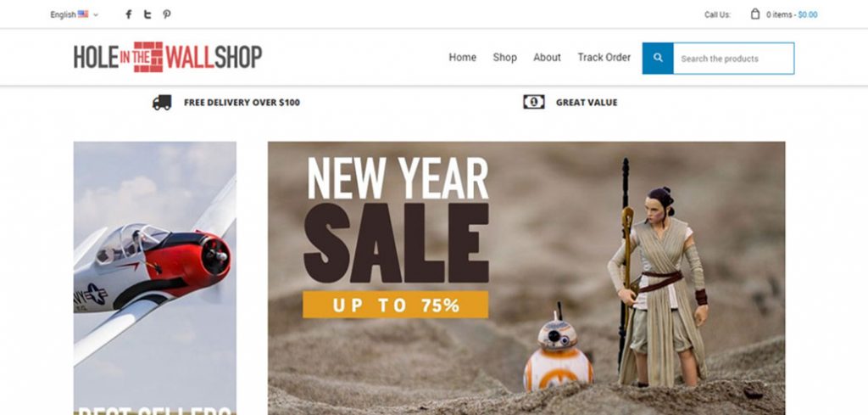This screenshot has height=415, width=868.
Task: Expand the English language dropdown
Action: [x=75, y=14]
